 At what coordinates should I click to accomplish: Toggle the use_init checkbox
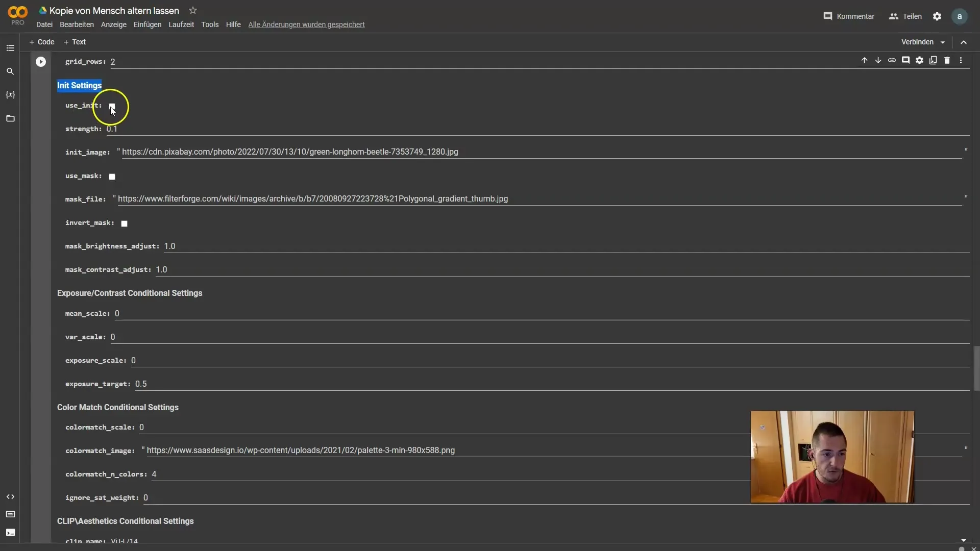click(112, 106)
